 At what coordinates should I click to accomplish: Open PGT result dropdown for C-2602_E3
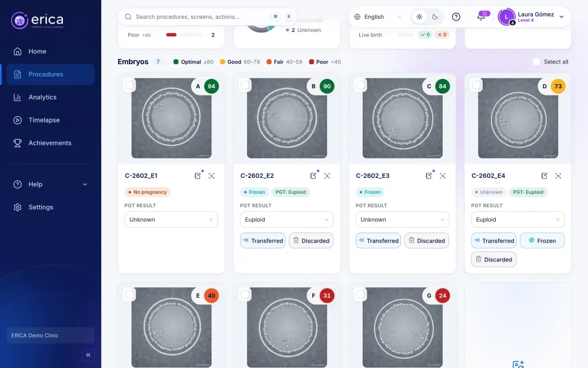pyautogui.click(x=402, y=220)
